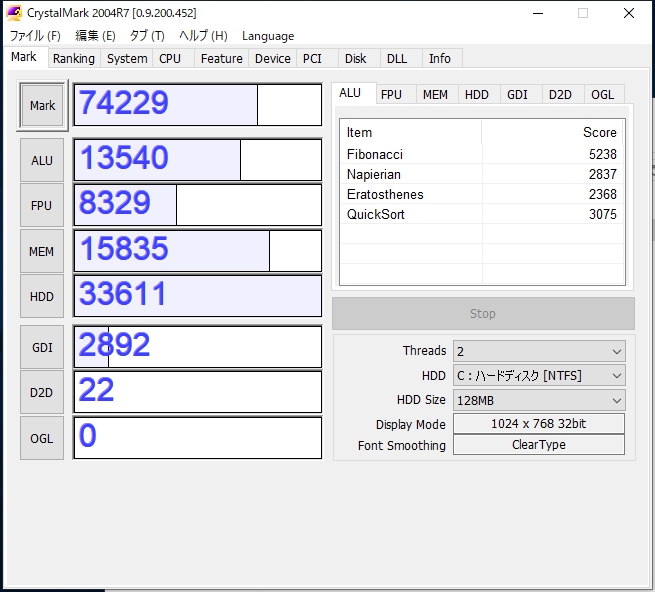655x592 pixels.
Task: Start the ALU benchmark button
Action: click(42, 160)
